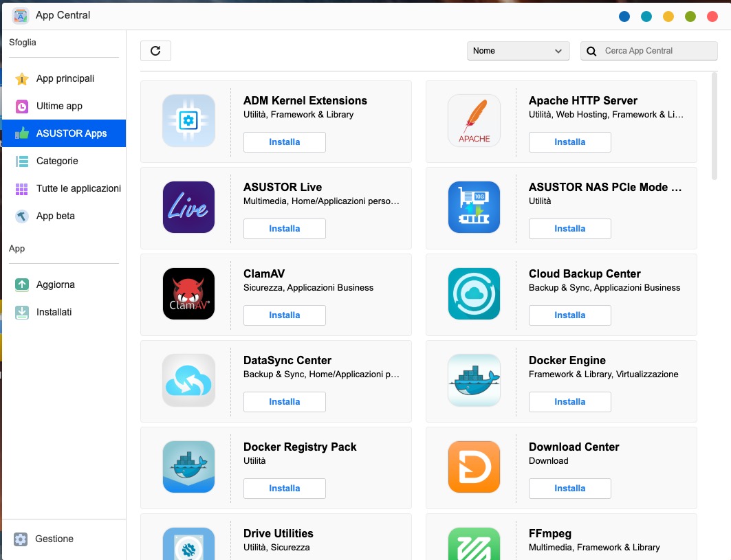Click the blue window control dot
This screenshot has height=560, width=731.
coord(624,16)
